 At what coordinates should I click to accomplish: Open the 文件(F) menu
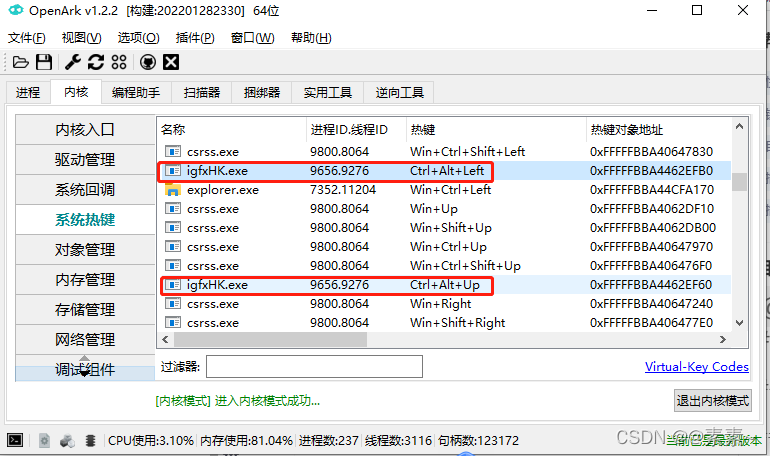(27, 38)
